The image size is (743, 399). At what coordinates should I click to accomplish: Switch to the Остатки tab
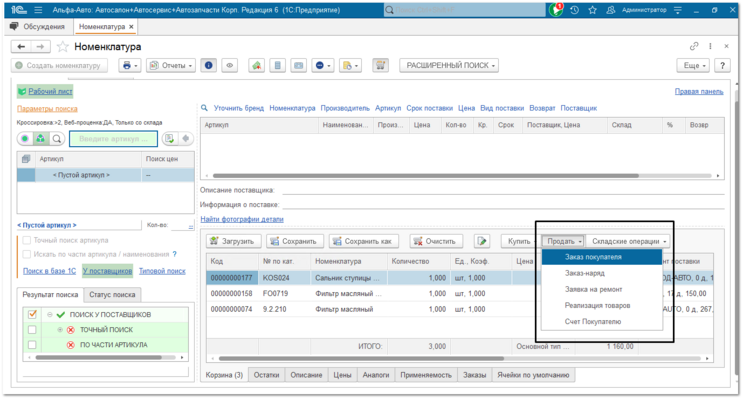[x=266, y=375]
